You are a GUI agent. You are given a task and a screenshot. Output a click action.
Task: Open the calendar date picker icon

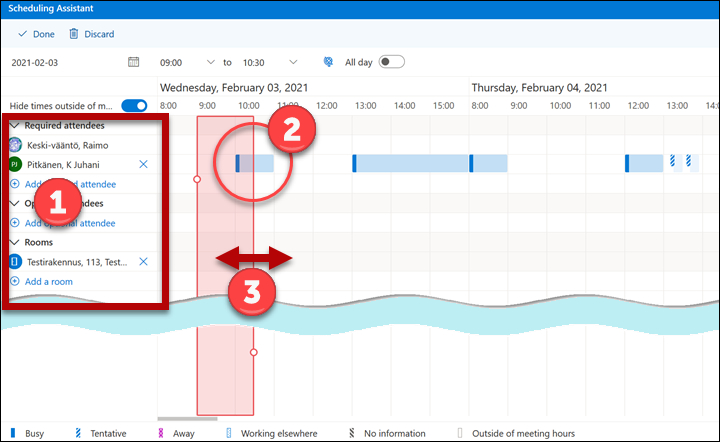click(134, 62)
